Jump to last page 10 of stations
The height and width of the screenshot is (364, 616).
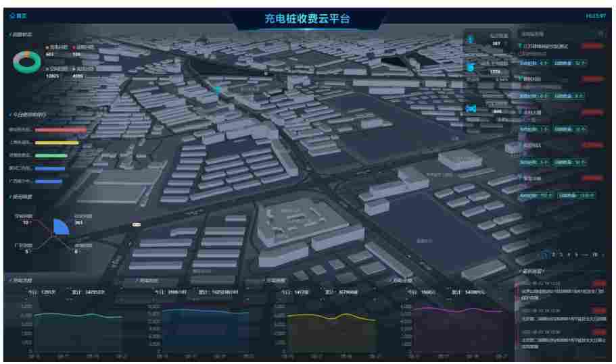pyautogui.click(x=595, y=255)
